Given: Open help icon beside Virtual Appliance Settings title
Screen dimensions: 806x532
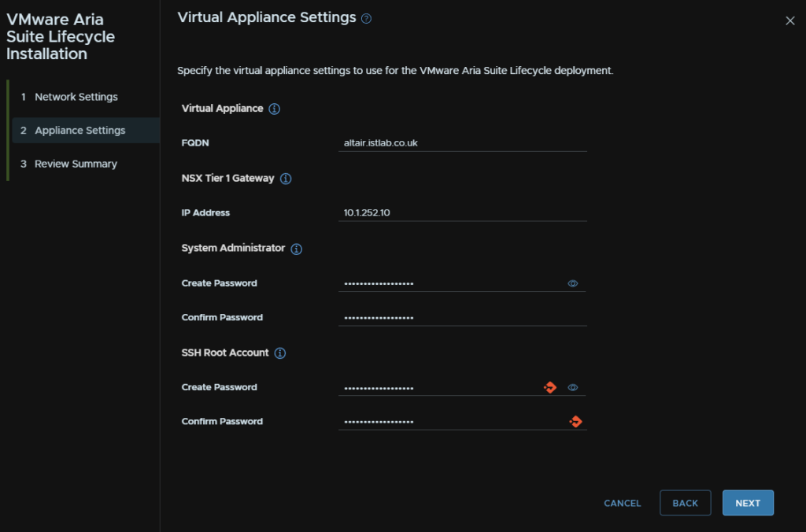Looking at the screenshot, I should coord(366,19).
